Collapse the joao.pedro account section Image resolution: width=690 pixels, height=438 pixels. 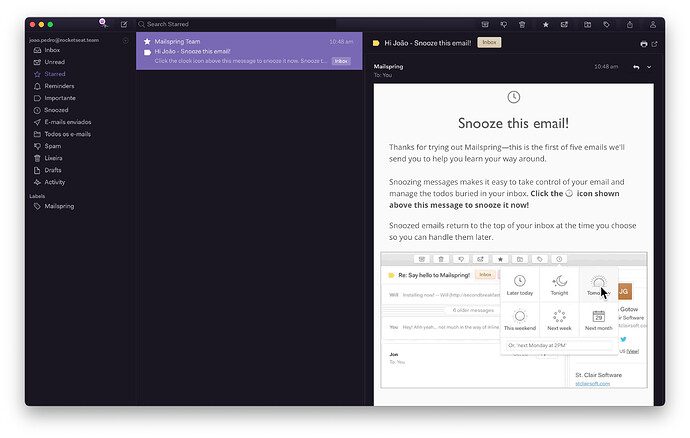tap(125, 40)
